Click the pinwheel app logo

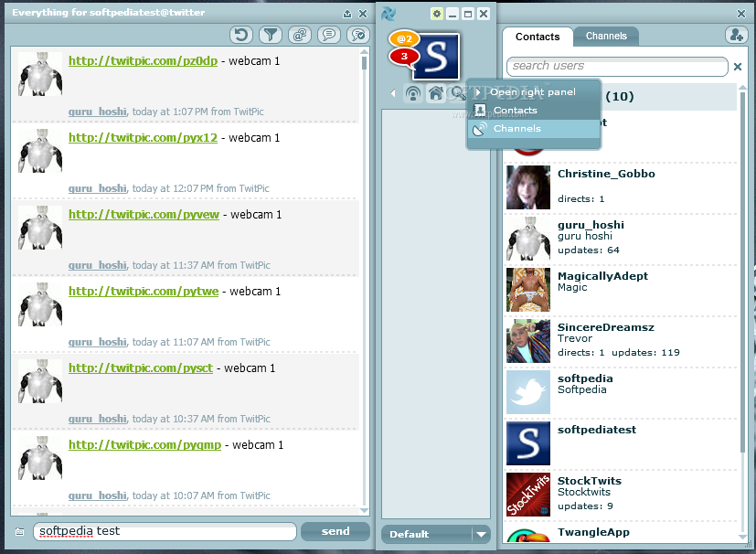pos(389,14)
